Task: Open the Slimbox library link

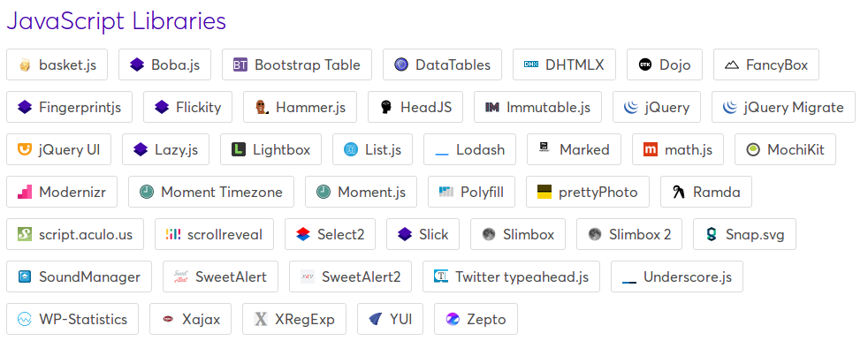Action: tap(518, 234)
